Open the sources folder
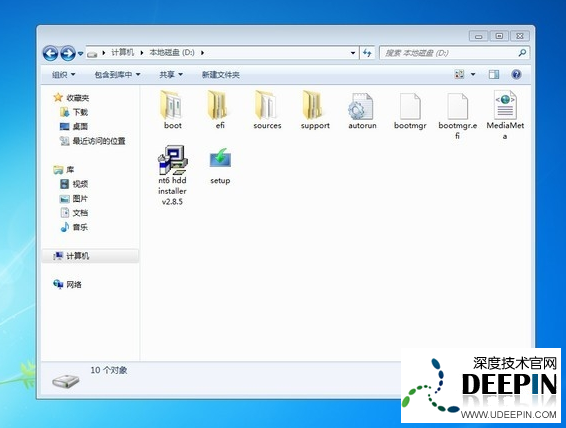This screenshot has height=428, width=566. (267, 110)
